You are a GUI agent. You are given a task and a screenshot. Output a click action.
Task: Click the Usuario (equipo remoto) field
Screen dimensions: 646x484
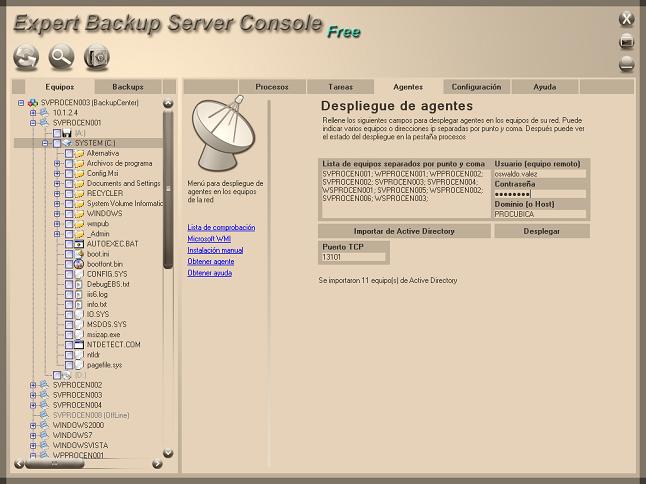[539, 174]
